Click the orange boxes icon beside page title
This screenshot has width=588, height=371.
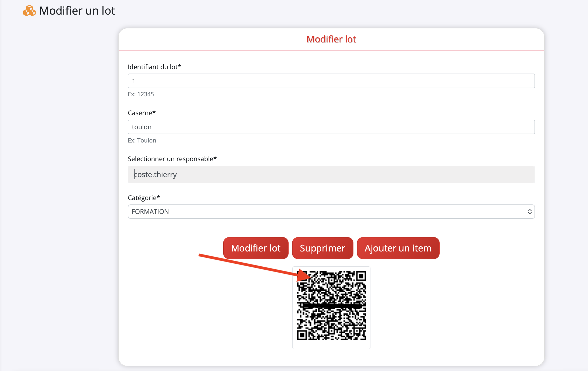[x=29, y=11]
